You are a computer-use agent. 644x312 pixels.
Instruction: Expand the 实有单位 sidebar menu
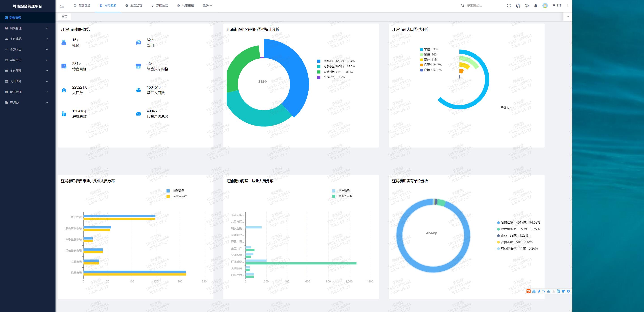[x=28, y=60]
